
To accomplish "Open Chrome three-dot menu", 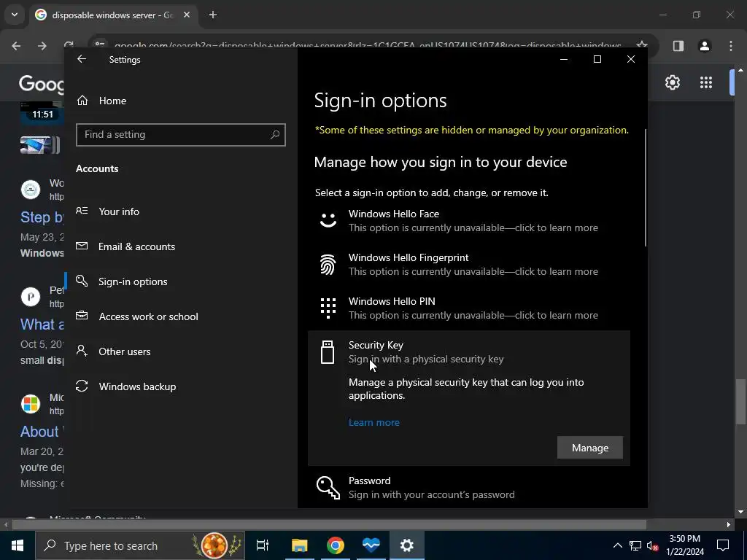I will coord(731,46).
